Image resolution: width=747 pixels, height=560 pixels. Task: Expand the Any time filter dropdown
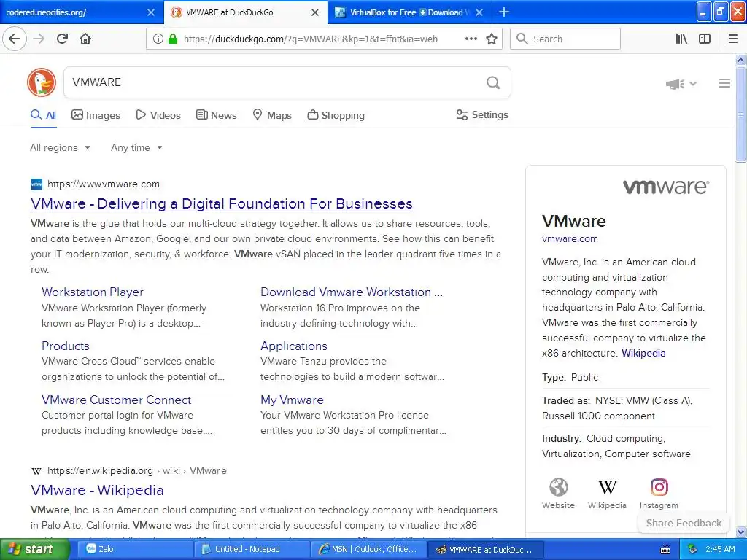tap(136, 147)
